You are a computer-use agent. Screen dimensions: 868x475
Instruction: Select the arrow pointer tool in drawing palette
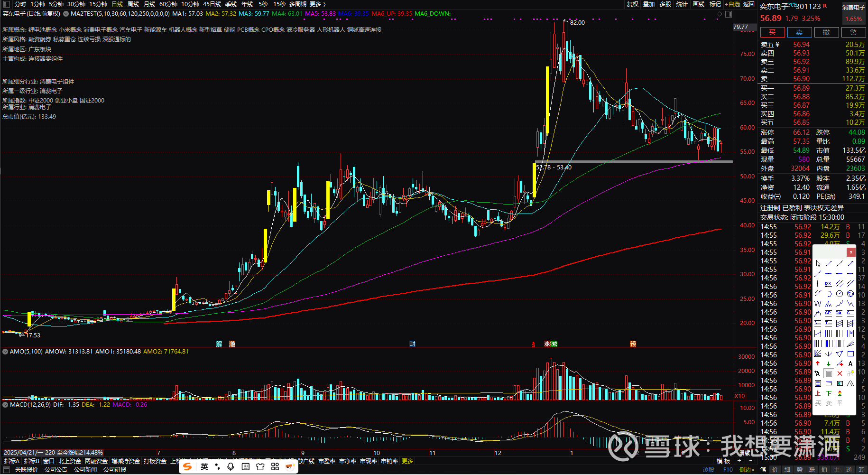click(x=818, y=264)
